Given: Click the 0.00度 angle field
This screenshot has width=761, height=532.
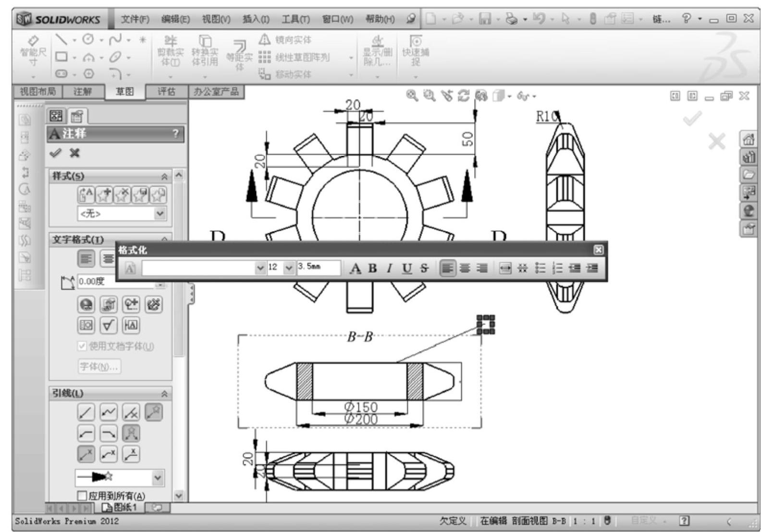Looking at the screenshot, I should pos(116,282).
